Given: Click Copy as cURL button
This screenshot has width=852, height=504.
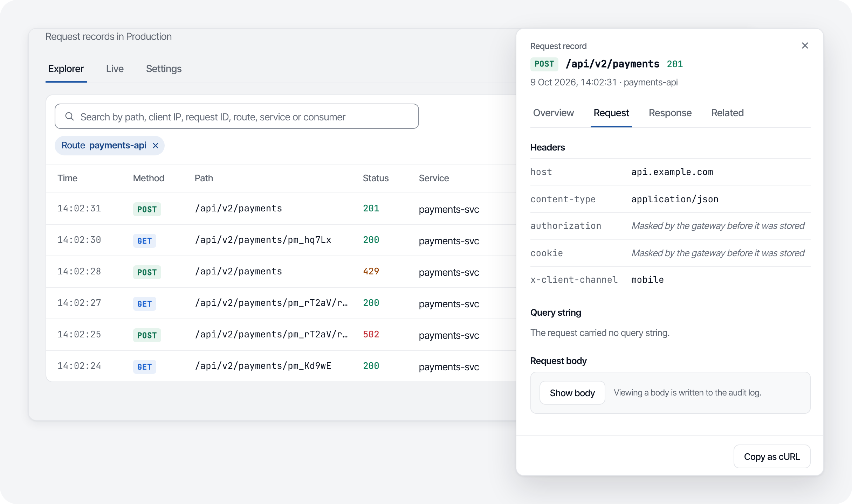Looking at the screenshot, I should [772, 456].
